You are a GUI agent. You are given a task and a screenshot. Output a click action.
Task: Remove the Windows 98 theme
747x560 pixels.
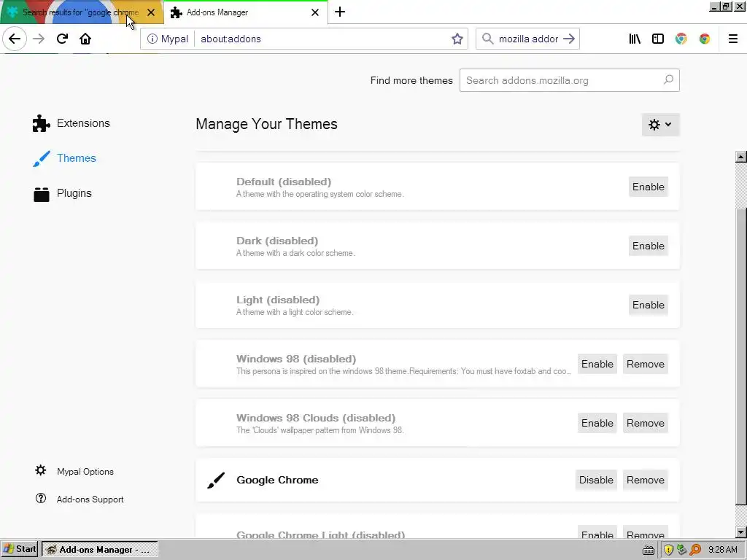click(x=645, y=364)
